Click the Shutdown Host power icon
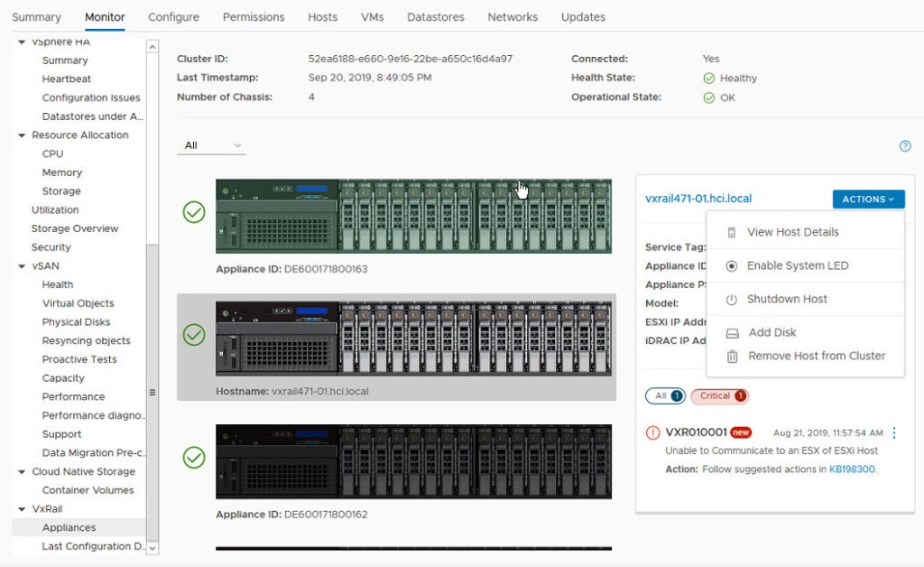 pos(731,300)
